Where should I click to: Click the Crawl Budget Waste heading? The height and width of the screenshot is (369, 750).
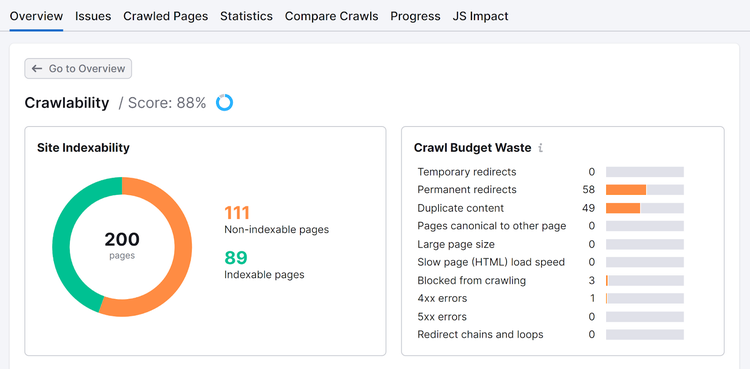(x=473, y=148)
